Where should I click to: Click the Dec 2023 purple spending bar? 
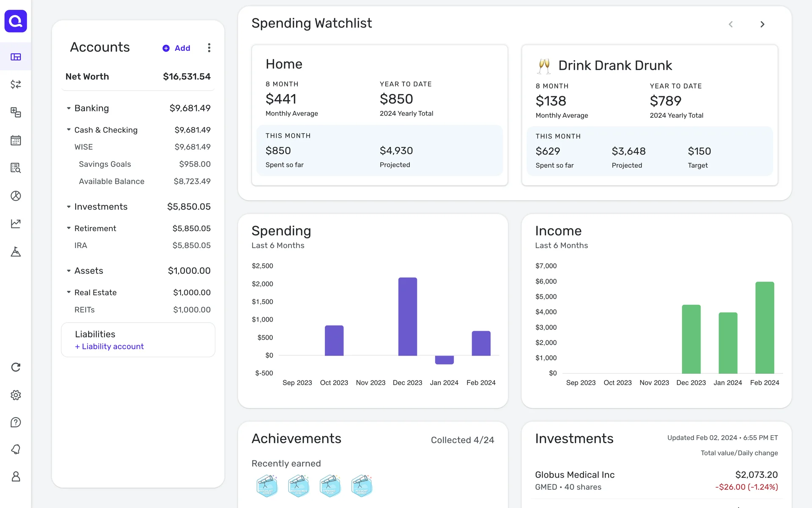click(x=407, y=316)
